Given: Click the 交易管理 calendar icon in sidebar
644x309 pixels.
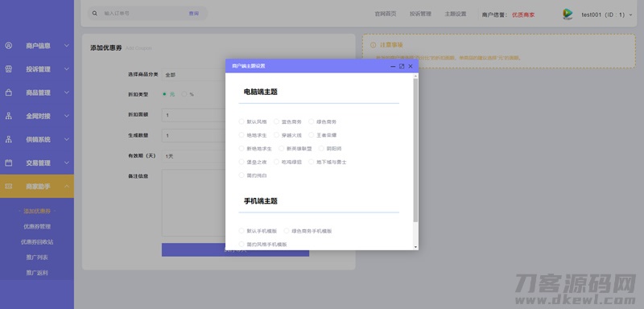Looking at the screenshot, I should (x=9, y=163).
